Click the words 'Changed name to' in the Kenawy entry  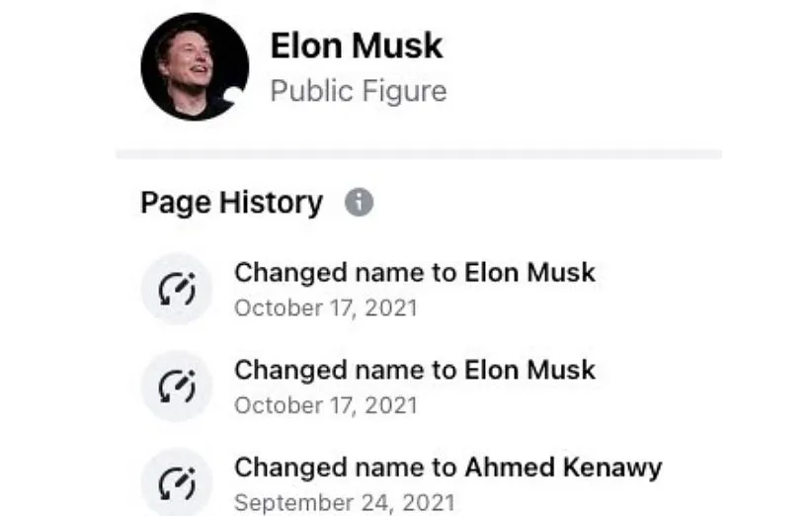point(346,467)
